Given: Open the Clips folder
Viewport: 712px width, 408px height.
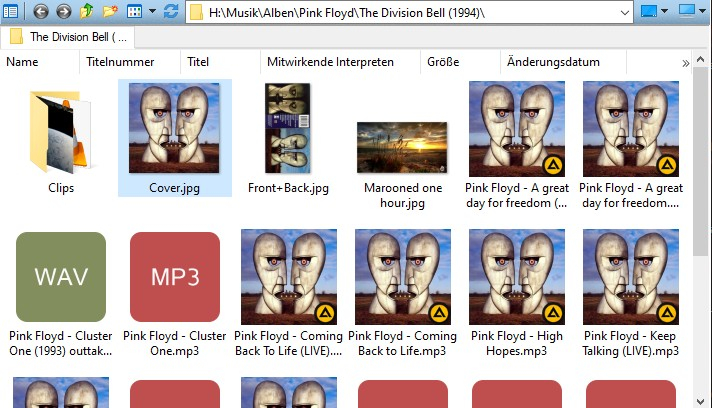Looking at the screenshot, I should click(61, 132).
